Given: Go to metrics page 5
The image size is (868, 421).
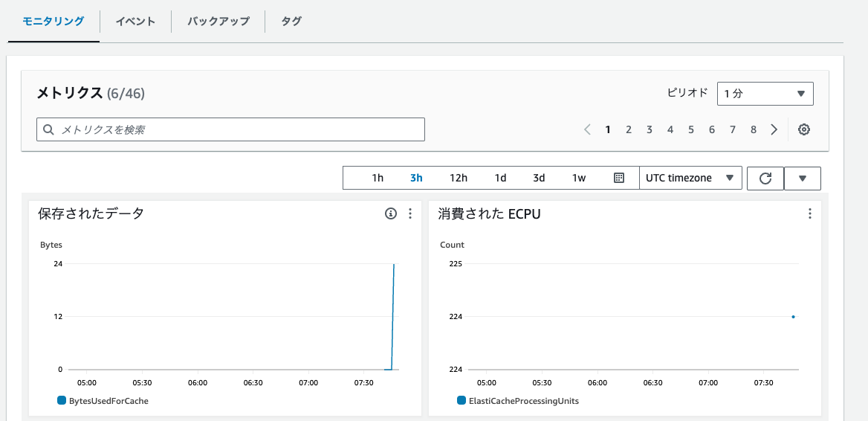Looking at the screenshot, I should (x=690, y=129).
